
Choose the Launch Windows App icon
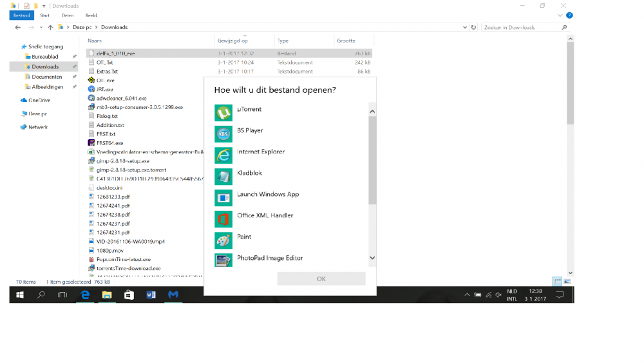[223, 198]
